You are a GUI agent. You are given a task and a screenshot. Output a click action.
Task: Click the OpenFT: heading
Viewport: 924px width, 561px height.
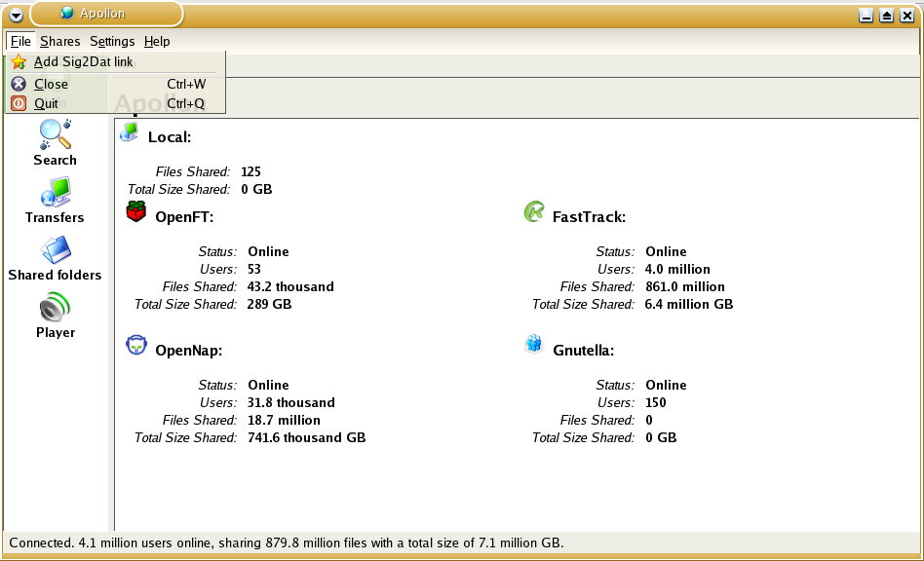184,217
